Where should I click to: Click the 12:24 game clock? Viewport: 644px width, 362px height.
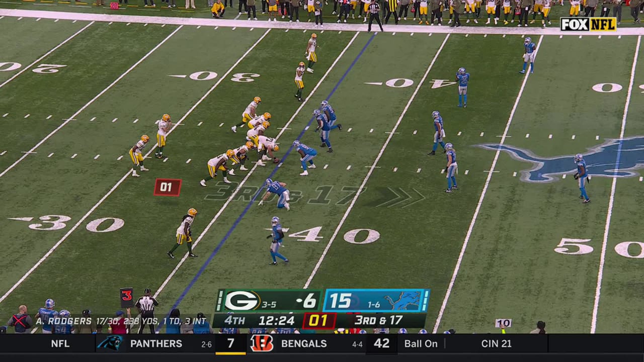coord(276,321)
